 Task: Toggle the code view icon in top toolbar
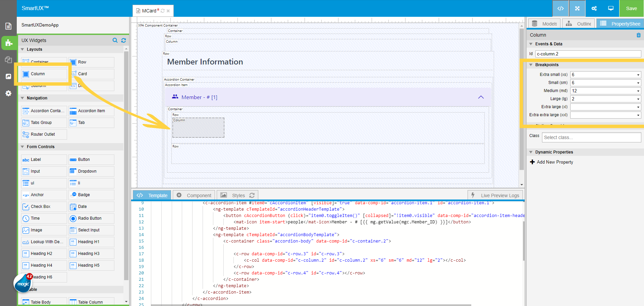coord(560,8)
